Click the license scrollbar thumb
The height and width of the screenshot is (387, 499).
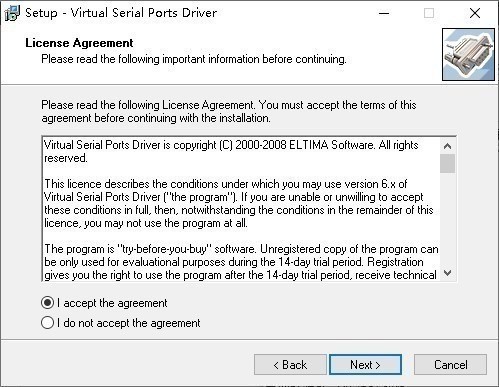click(448, 163)
